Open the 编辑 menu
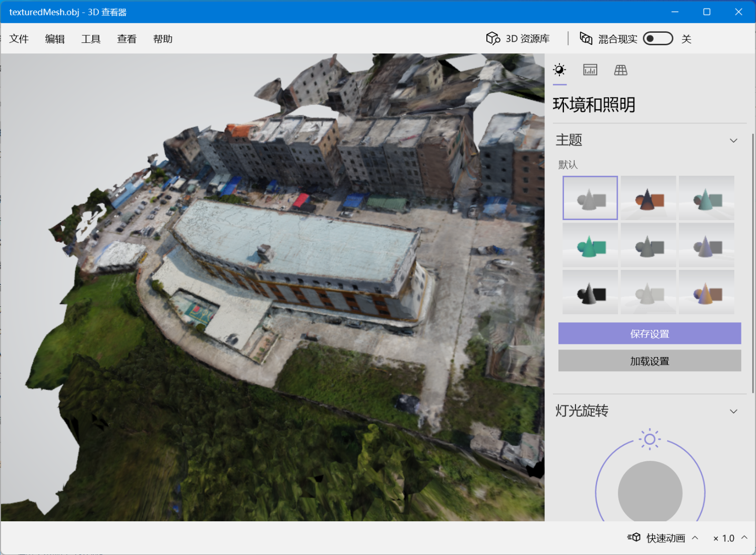The height and width of the screenshot is (555, 756). click(55, 39)
